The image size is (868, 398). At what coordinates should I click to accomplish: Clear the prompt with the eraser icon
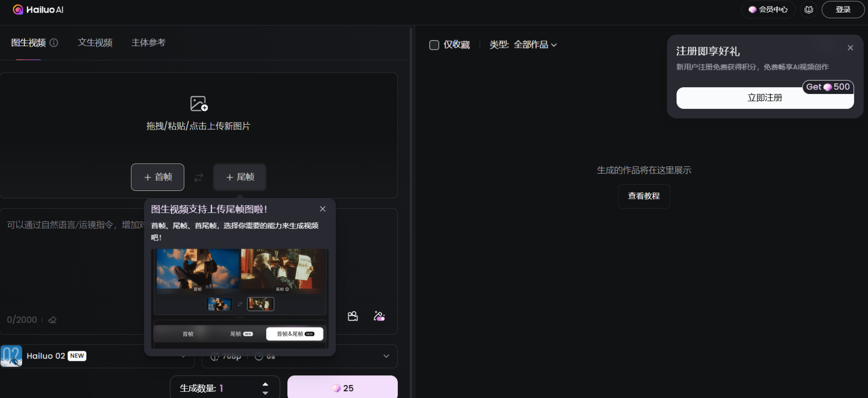(x=53, y=320)
